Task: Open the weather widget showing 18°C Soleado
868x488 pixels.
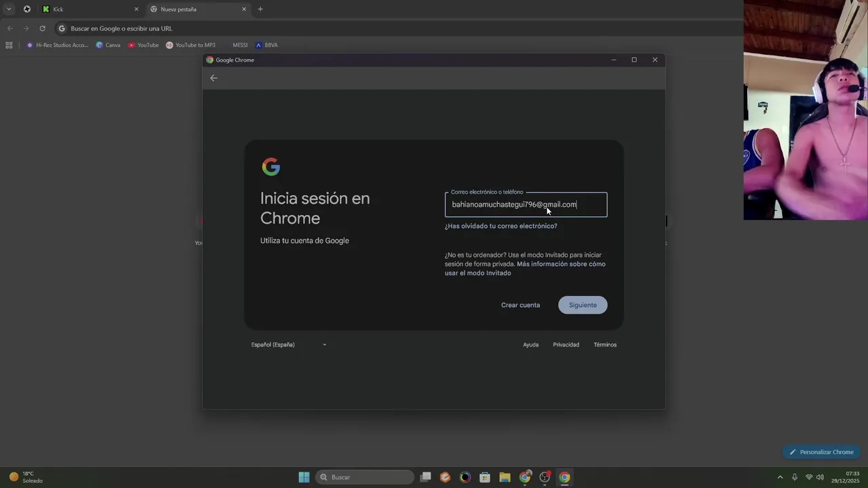Action: point(26,477)
